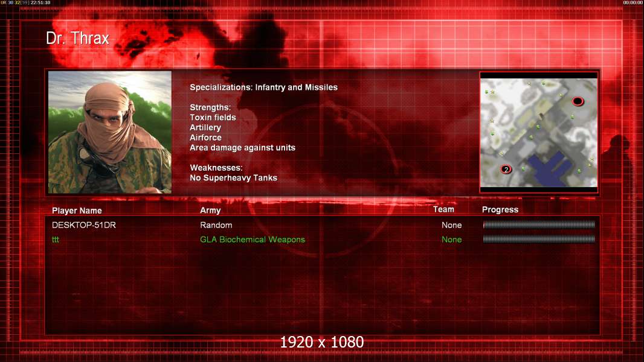Click the 'Player Name' column header

(77, 211)
